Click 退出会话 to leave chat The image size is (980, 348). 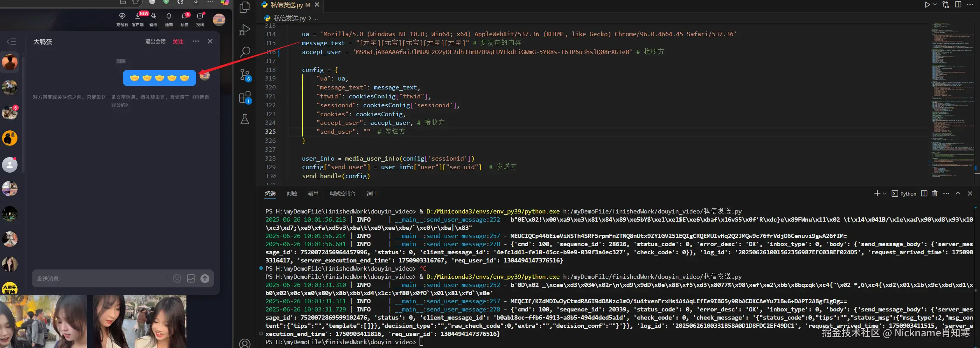tap(155, 42)
